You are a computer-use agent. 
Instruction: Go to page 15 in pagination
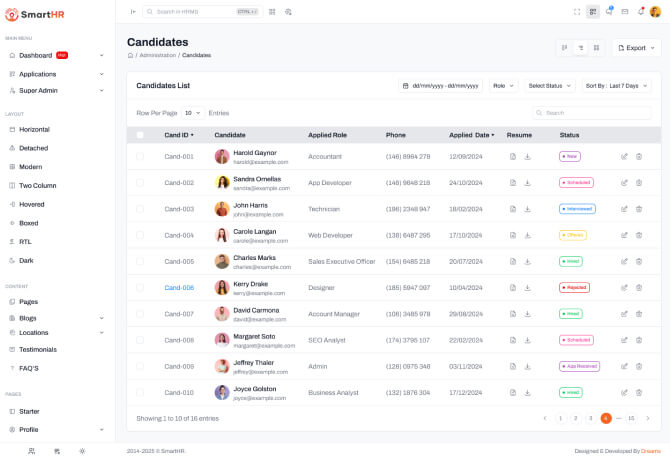coord(631,418)
